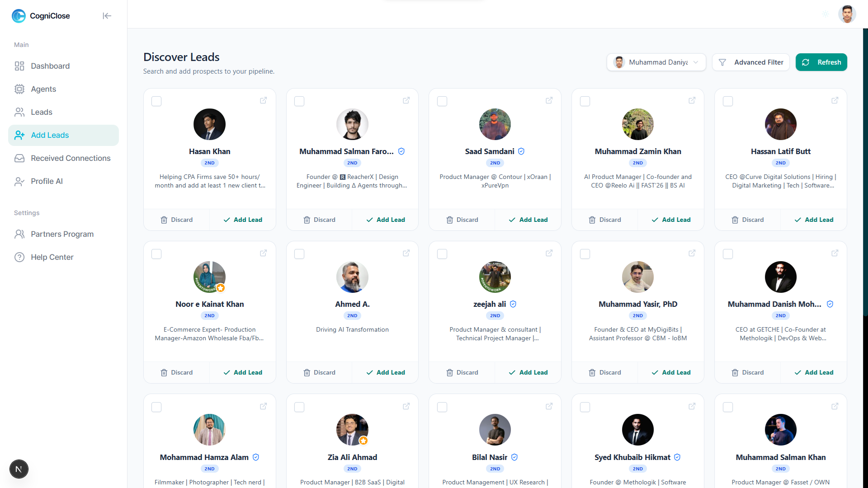868x488 pixels.
Task: Add Ahmed A. as a lead
Action: coord(386,372)
